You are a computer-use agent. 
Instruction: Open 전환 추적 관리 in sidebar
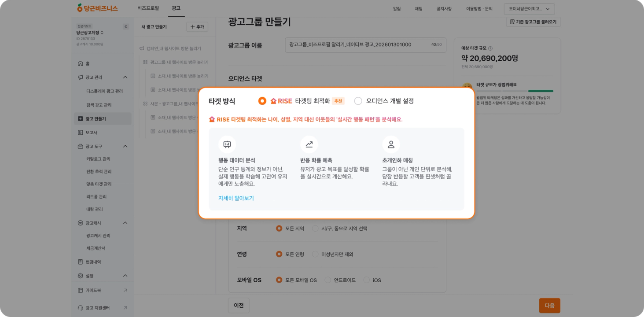[99, 171]
